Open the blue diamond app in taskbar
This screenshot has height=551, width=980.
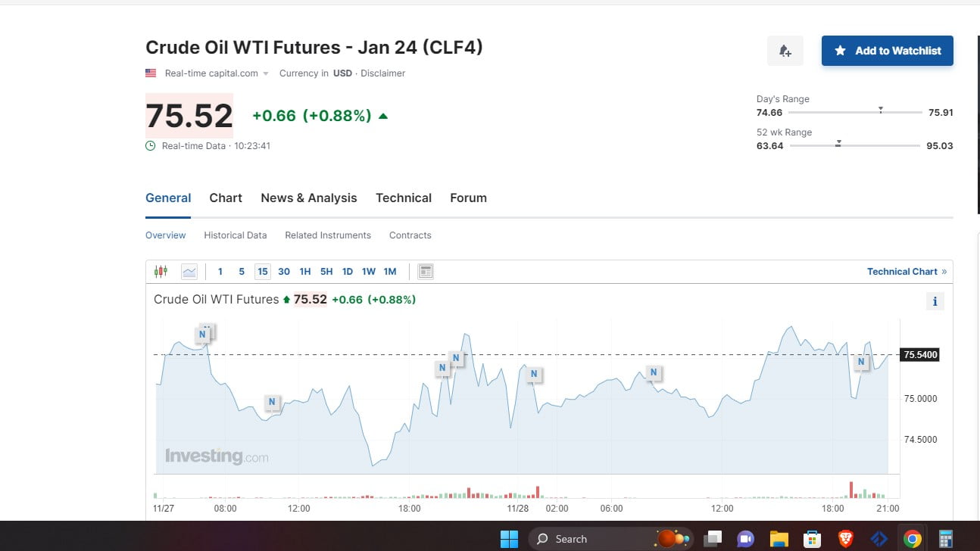click(879, 539)
